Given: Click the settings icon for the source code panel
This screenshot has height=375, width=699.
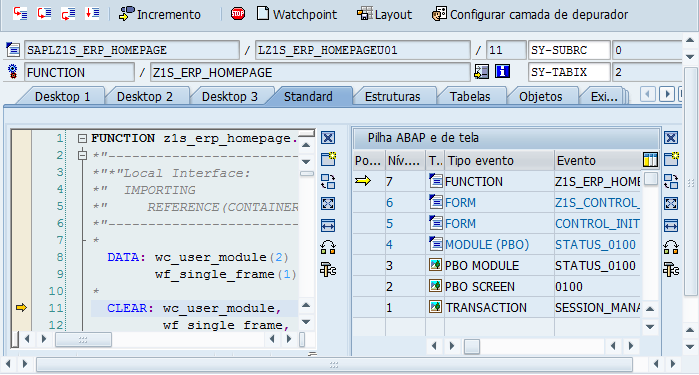Looking at the screenshot, I should [x=328, y=269].
